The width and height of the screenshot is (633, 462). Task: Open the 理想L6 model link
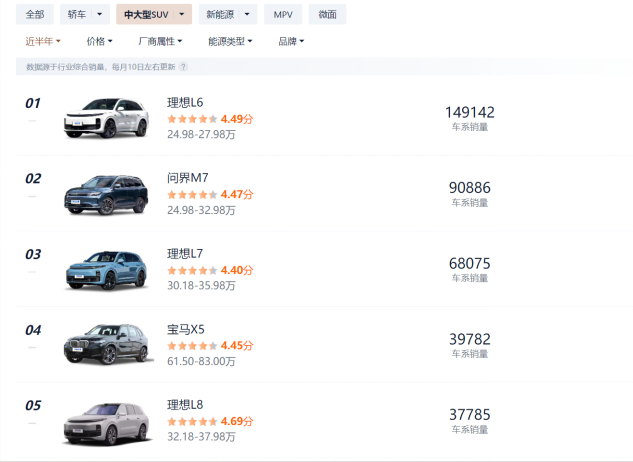185,103
